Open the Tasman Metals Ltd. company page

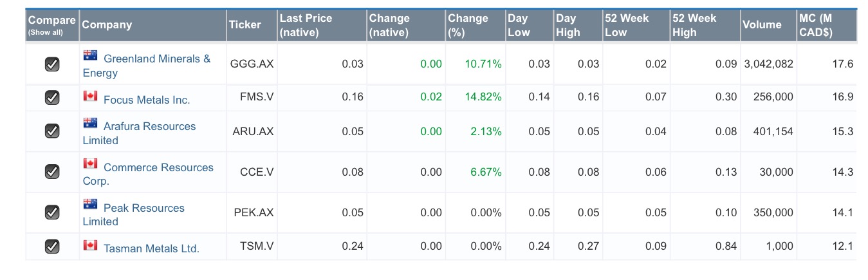tap(151, 248)
